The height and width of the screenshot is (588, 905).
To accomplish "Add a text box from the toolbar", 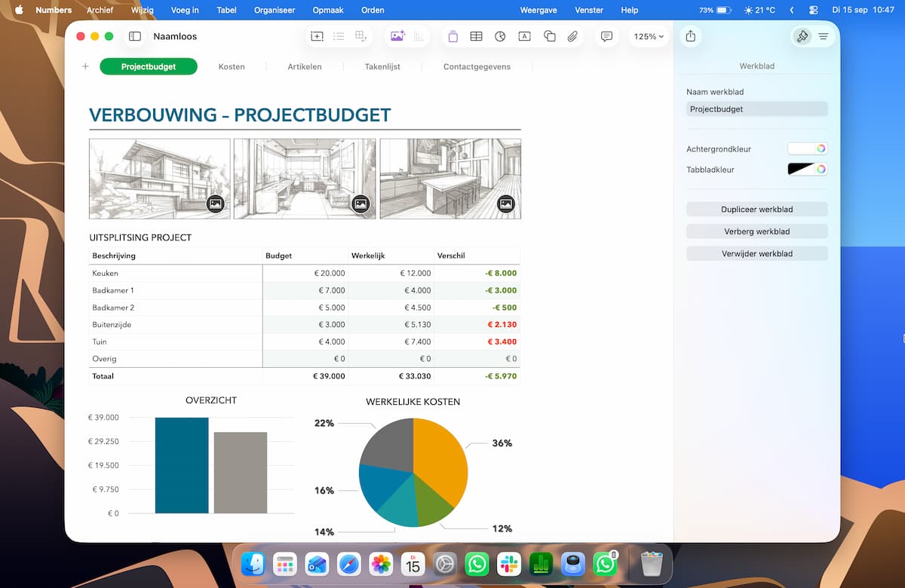I will point(524,36).
